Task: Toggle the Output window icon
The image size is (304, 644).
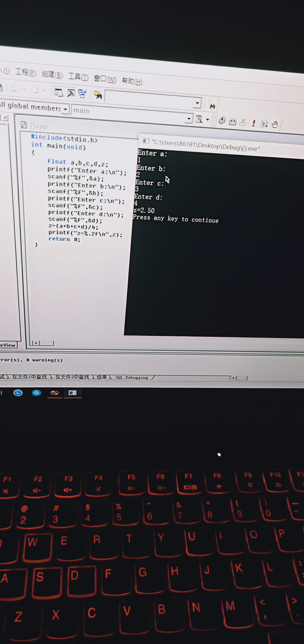Action: click(71, 93)
